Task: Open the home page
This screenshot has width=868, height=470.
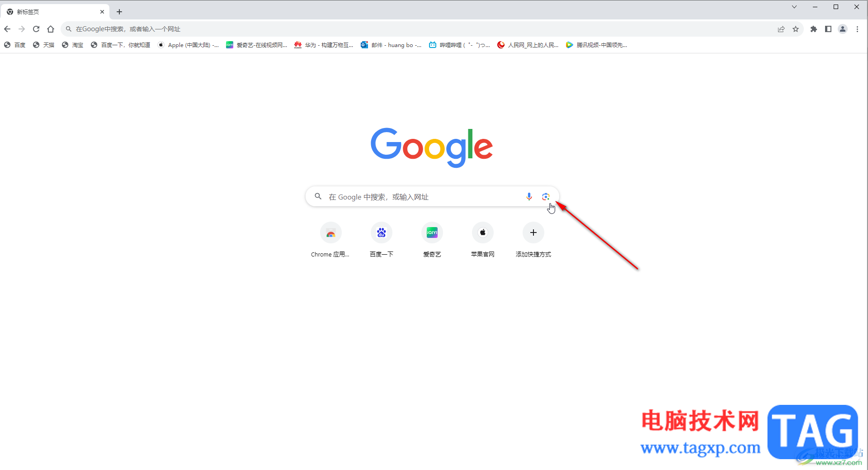Action: [51, 29]
